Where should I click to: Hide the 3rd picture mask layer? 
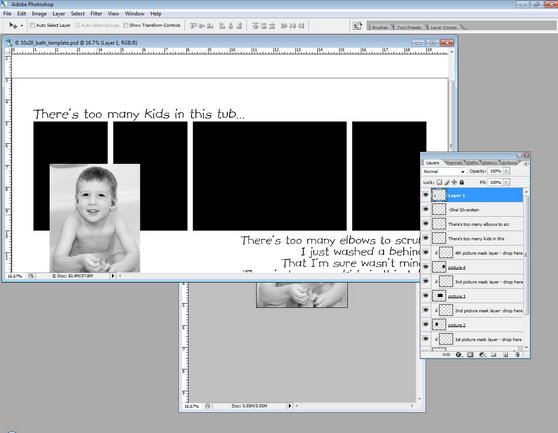click(426, 281)
